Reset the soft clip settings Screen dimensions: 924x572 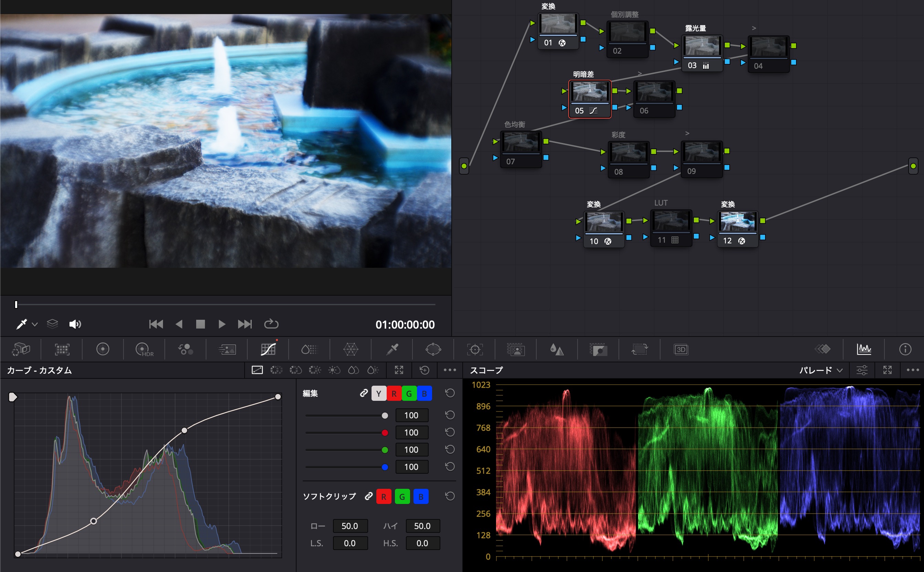point(450,496)
